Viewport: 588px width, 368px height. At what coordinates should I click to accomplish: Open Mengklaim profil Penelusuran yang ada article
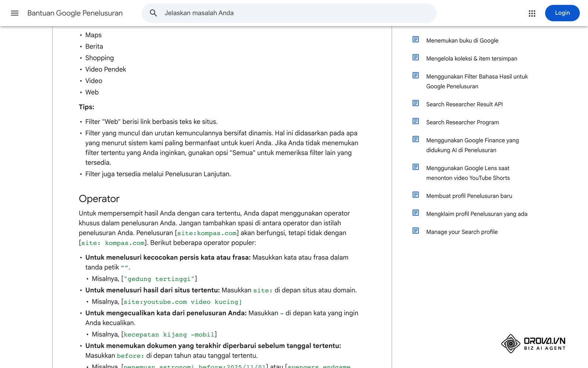(x=477, y=214)
